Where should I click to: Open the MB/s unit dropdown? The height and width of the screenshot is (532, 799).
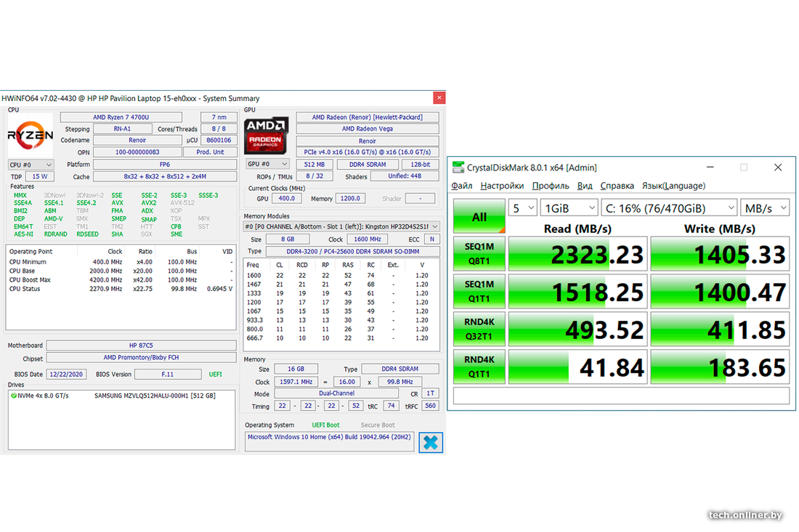coord(765,208)
